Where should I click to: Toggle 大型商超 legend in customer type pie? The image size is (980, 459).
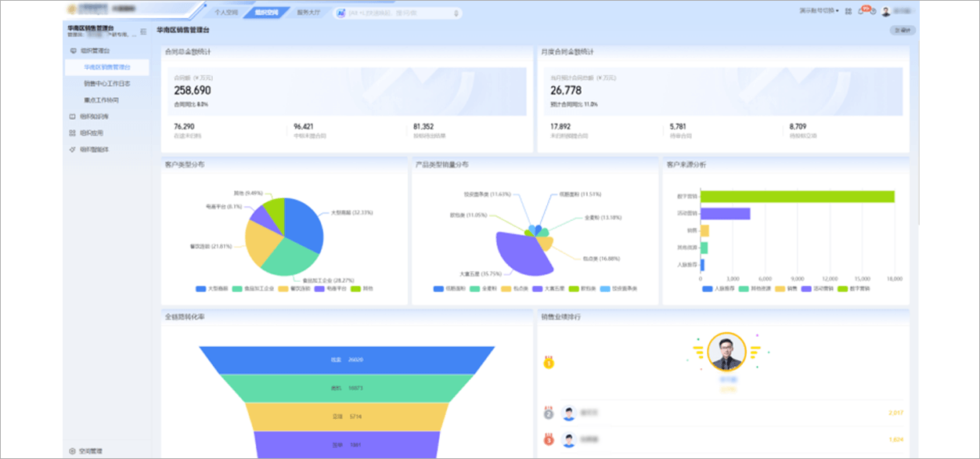pyautogui.click(x=211, y=289)
